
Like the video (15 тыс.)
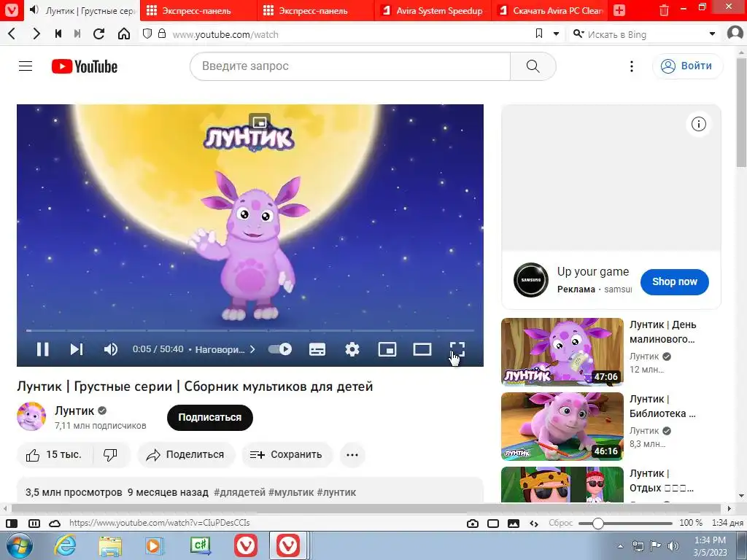click(x=54, y=455)
